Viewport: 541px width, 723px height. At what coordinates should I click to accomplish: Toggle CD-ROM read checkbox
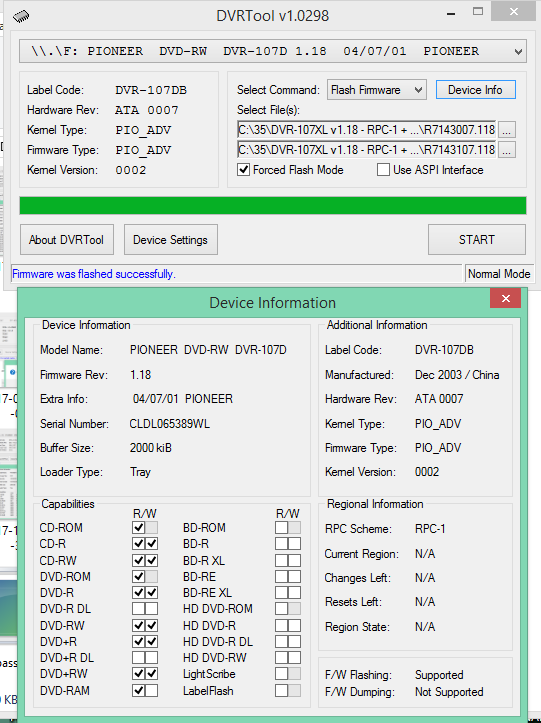point(139,527)
